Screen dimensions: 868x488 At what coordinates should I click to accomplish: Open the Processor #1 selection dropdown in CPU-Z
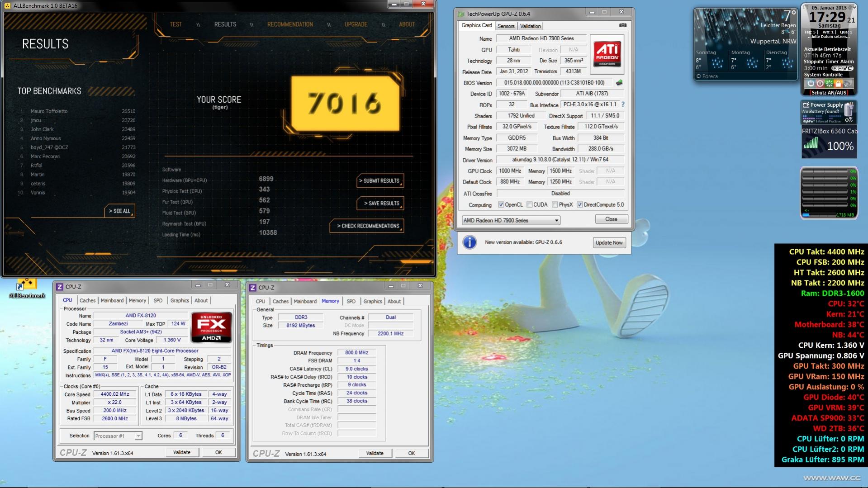tap(118, 436)
